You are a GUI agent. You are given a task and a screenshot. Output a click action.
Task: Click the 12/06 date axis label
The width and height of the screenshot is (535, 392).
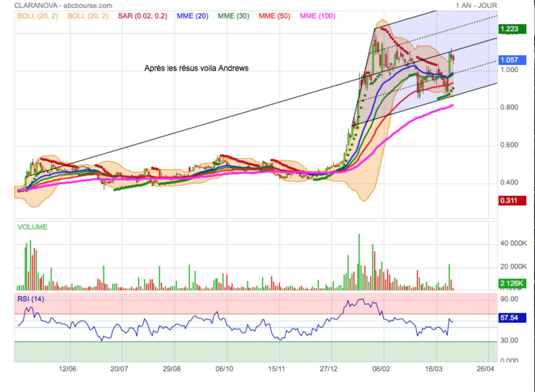pos(67,369)
